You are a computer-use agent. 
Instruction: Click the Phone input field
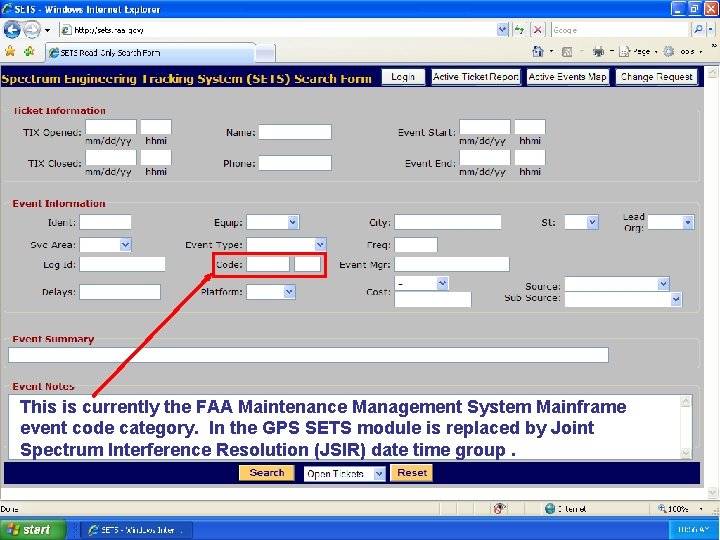click(295, 163)
